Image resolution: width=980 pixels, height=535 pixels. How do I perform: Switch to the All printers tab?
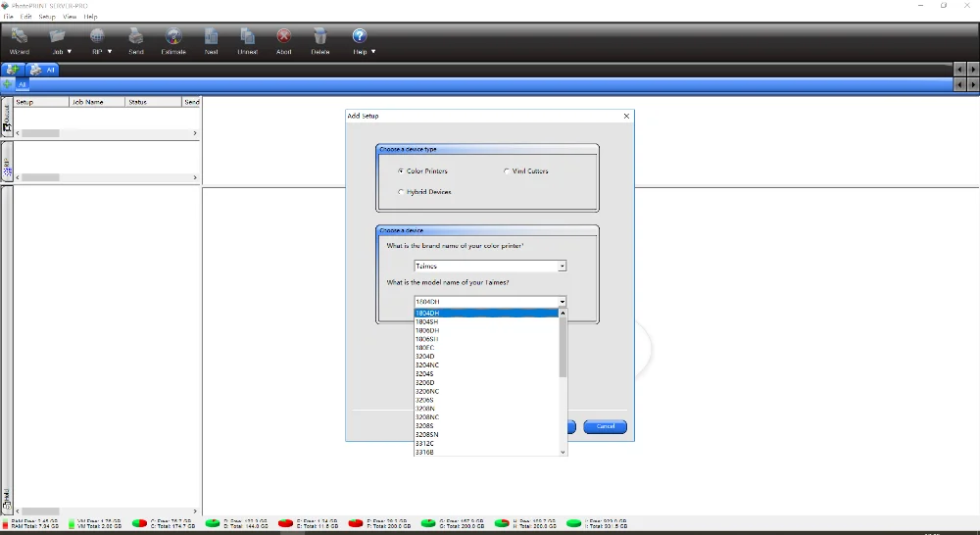42,70
